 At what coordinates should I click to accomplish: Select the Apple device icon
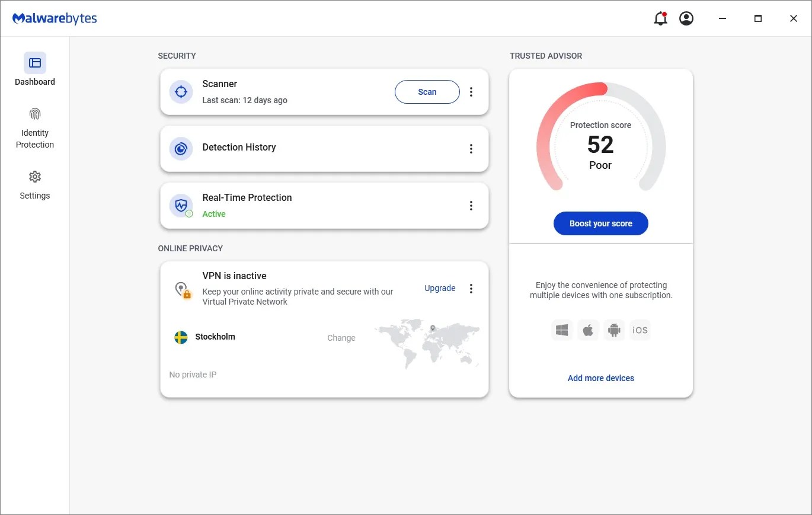coord(588,330)
